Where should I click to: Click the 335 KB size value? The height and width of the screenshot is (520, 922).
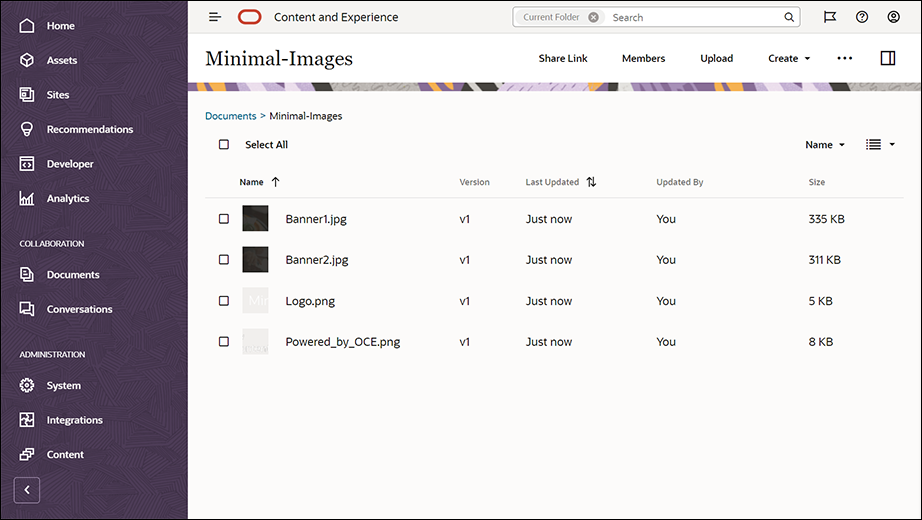826,219
